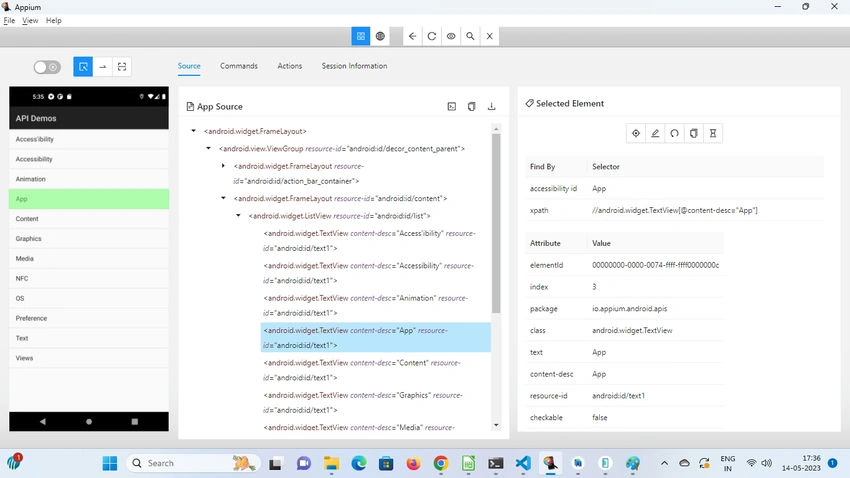Collapse the android:id/list ListView node
The width and height of the screenshot is (850, 478).
click(238, 215)
